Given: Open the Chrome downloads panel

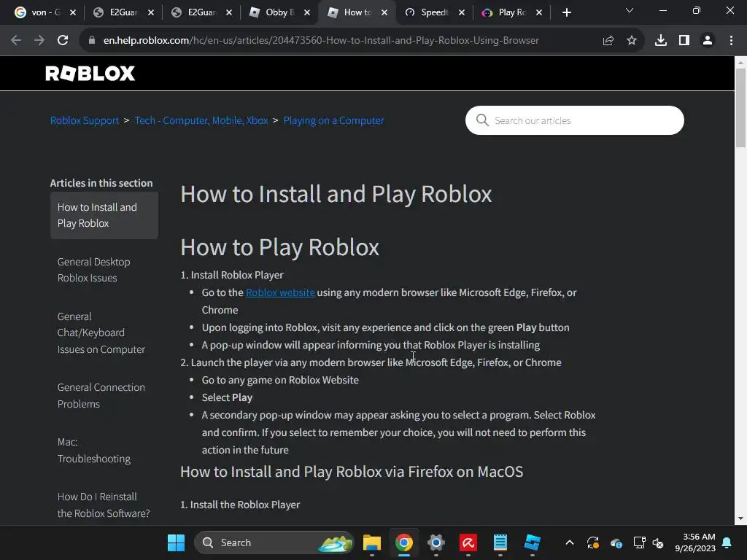Looking at the screenshot, I should click(661, 41).
